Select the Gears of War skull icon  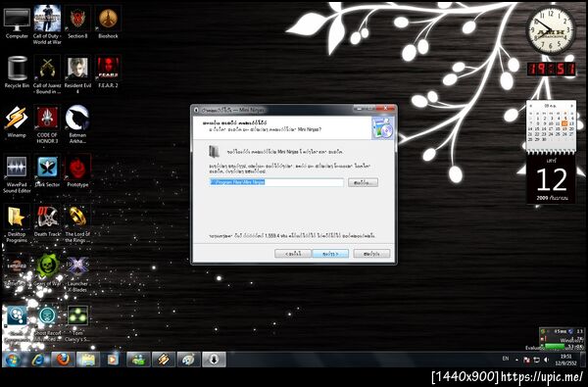pos(47,270)
